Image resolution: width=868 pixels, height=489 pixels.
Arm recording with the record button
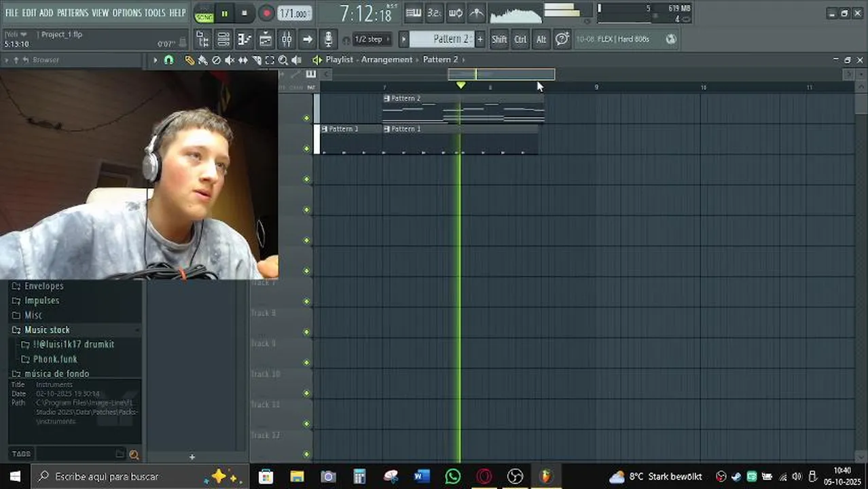[266, 14]
